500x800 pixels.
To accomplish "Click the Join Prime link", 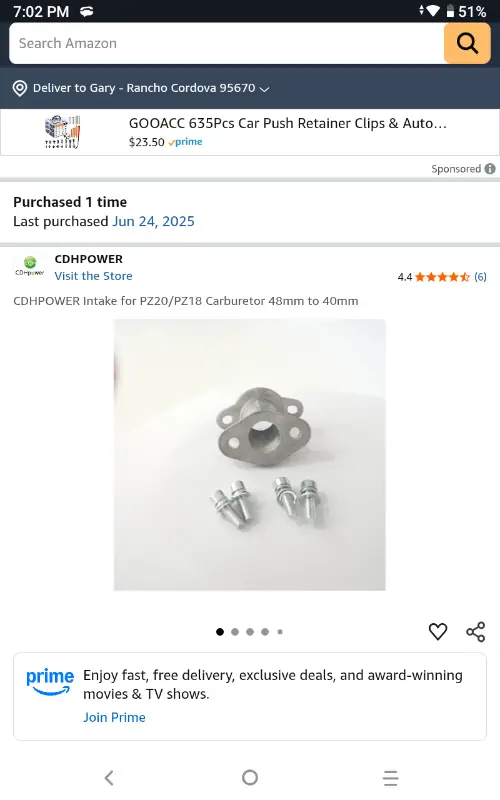I will coord(114,717).
